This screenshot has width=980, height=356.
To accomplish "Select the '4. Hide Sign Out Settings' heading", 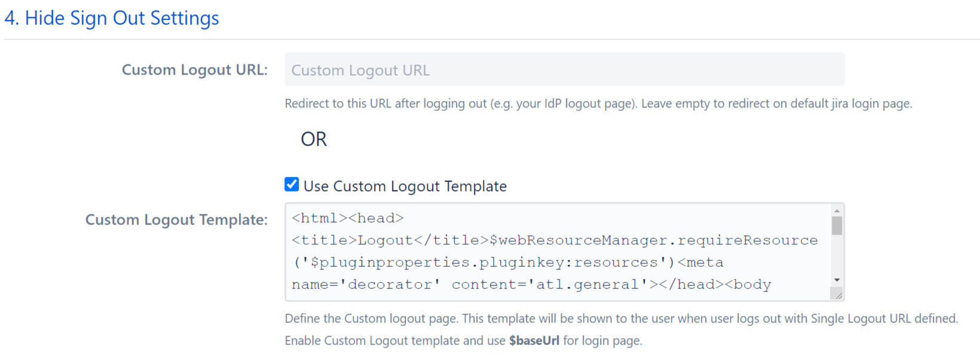I will click(112, 19).
